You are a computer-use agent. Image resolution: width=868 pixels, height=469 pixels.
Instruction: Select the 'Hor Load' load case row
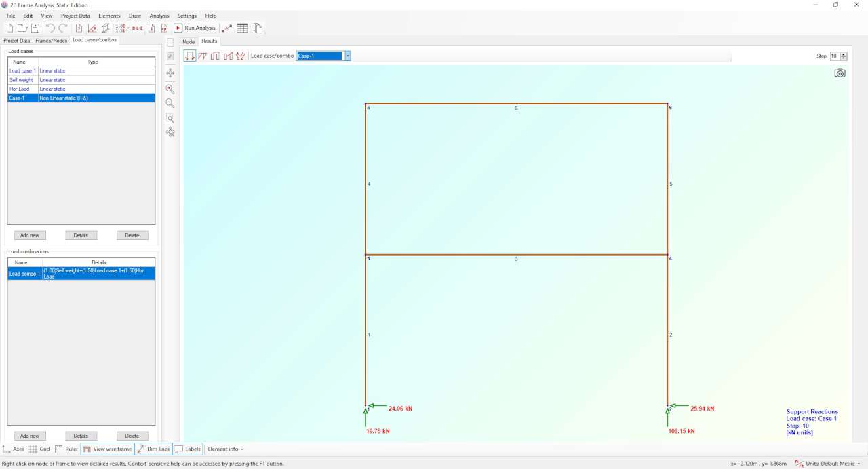click(x=81, y=89)
